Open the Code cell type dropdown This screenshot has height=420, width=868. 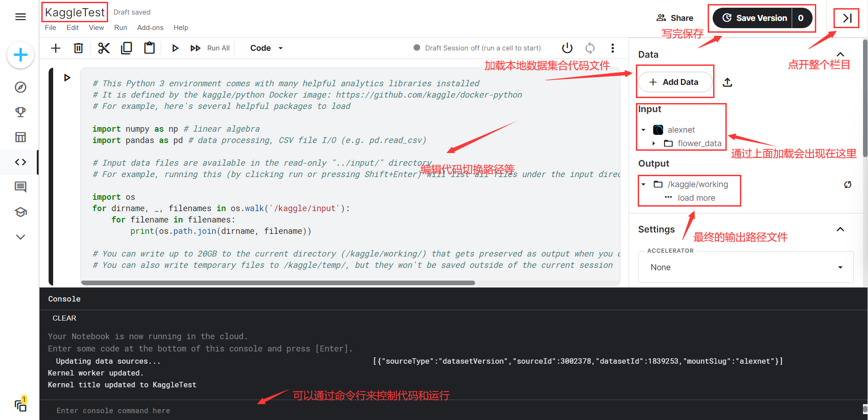[267, 48]
